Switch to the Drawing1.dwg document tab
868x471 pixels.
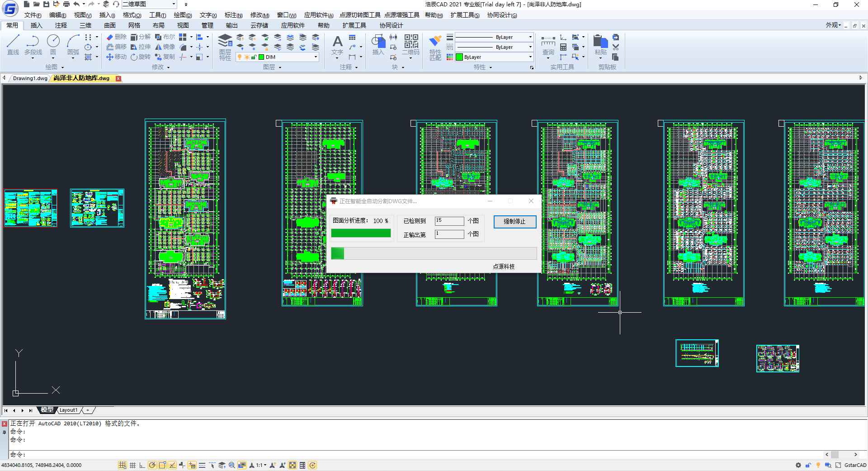(x=30, y=78)
